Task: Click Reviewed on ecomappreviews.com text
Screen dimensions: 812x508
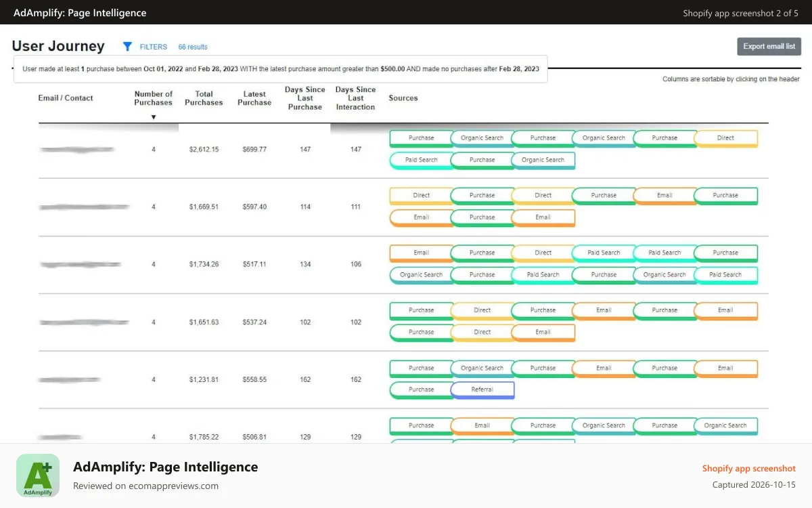Action: [x=145, y=486]
